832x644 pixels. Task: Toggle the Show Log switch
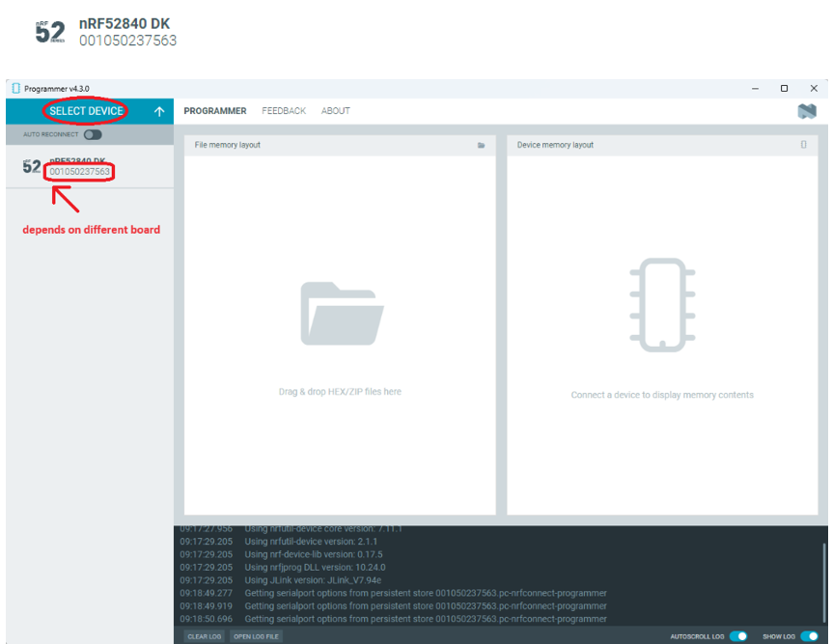(x=809, y=636)
